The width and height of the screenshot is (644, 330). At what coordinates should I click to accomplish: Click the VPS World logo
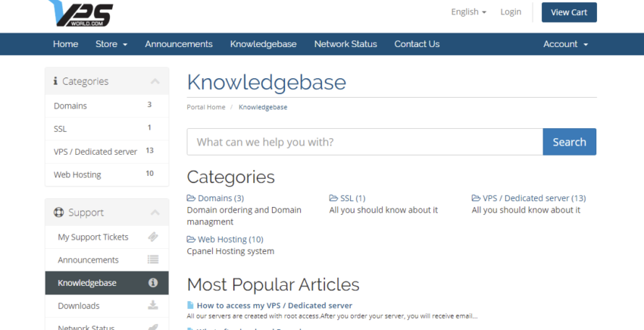[80, 13]
